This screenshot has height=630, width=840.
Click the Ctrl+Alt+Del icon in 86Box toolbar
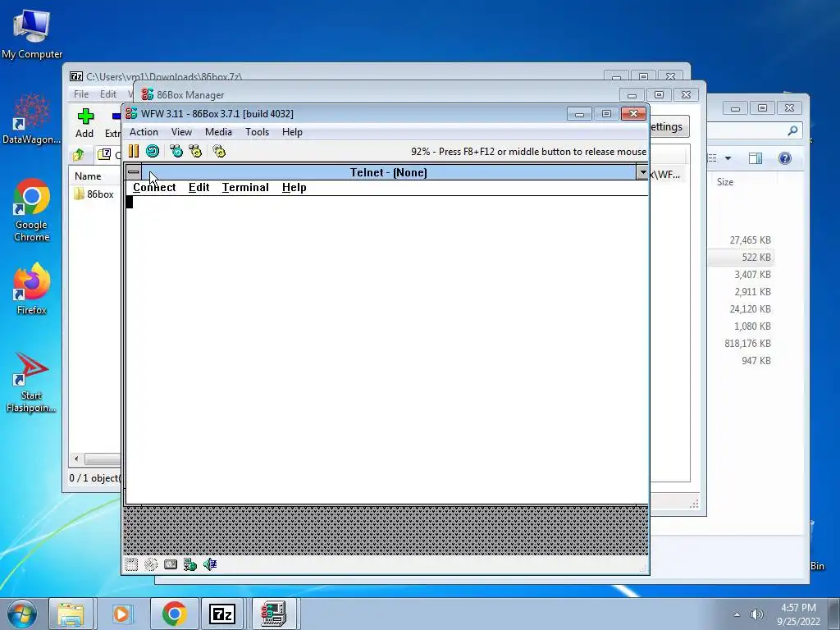click(176, 151)
